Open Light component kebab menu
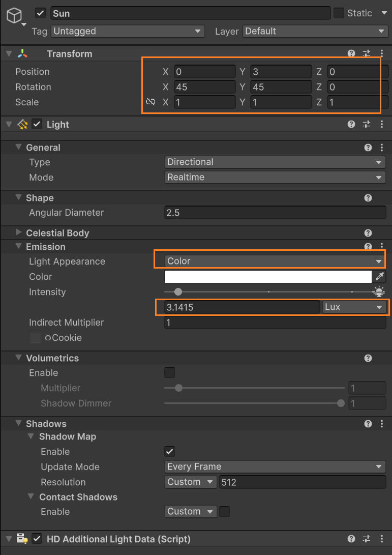 pos(382,124)
